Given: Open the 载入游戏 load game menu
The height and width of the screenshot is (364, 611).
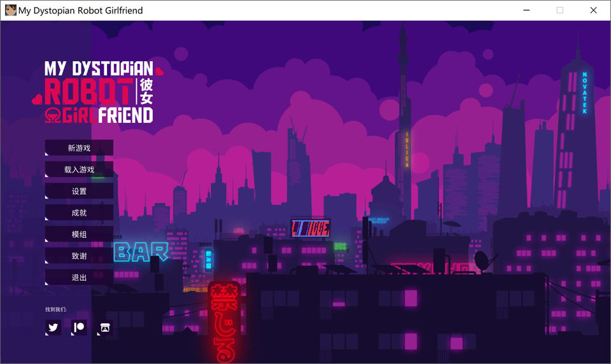Looking at the screenshot, I should point(79,169).
